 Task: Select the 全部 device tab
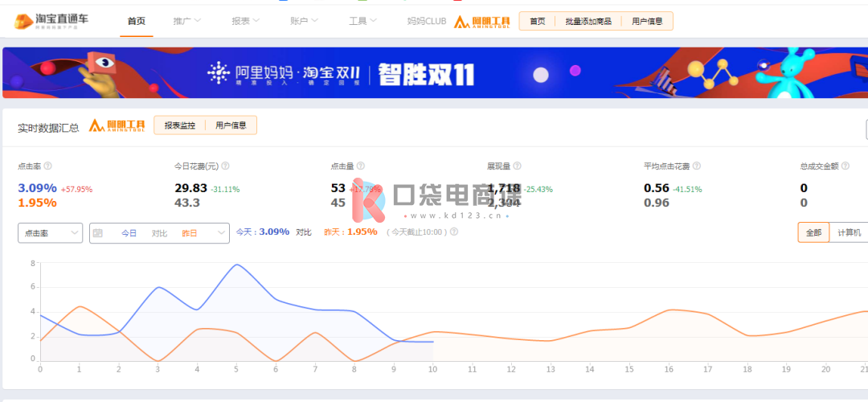tap(813, 233)
